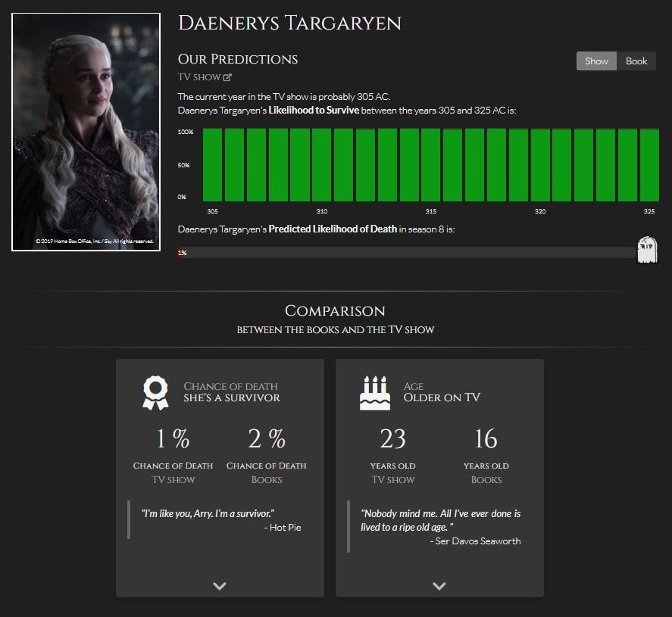Click the Predicted Likelihood of Death sentence

tap(316, 229)
